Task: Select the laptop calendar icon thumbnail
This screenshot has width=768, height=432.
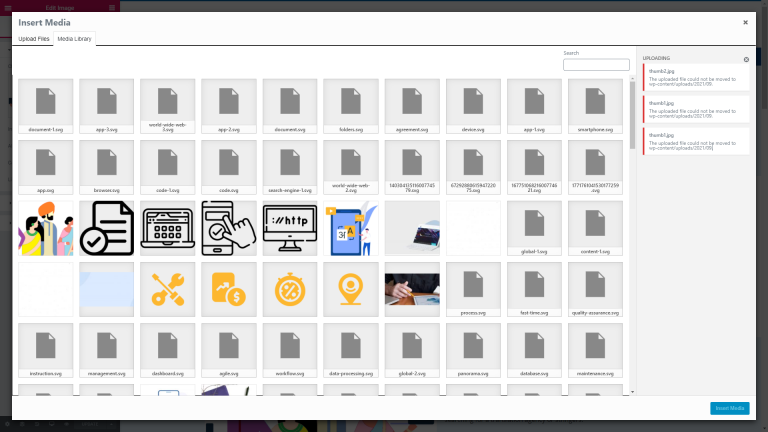Action: click(168, 228)
